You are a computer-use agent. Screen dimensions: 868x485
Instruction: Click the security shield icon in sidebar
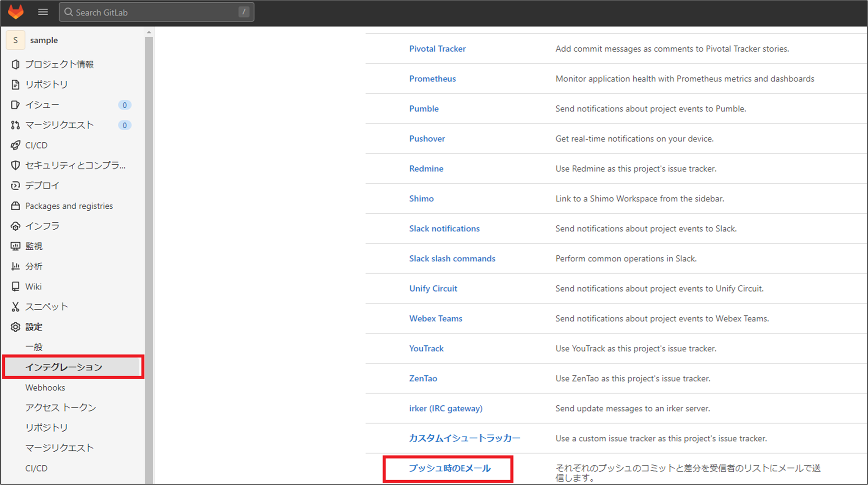[16, 165]
